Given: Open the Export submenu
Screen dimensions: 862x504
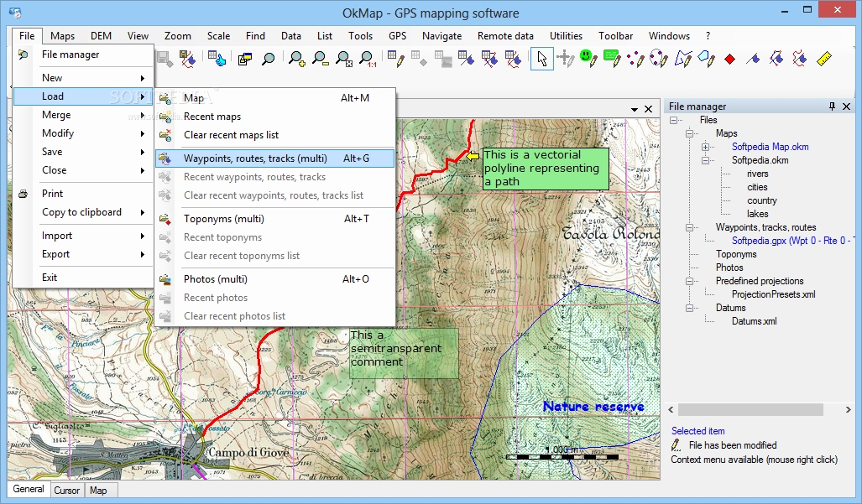Looking at the screenshot, I should tap(82, 254).
